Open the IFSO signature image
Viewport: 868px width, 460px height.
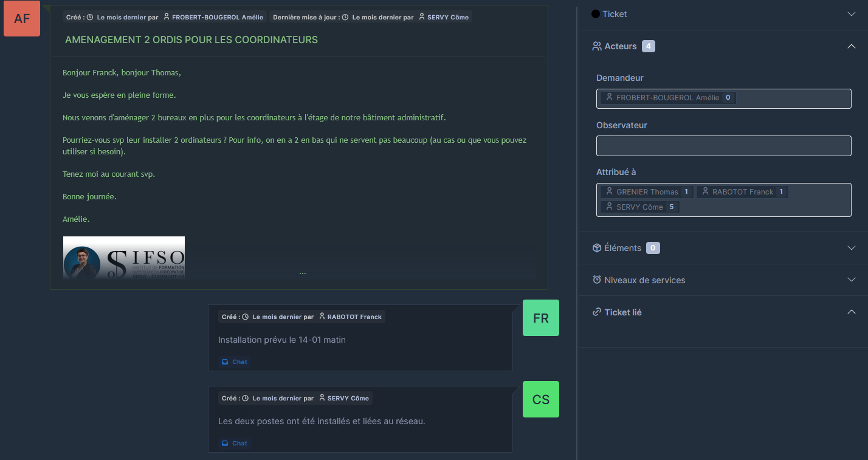click(x=124, y=257)
